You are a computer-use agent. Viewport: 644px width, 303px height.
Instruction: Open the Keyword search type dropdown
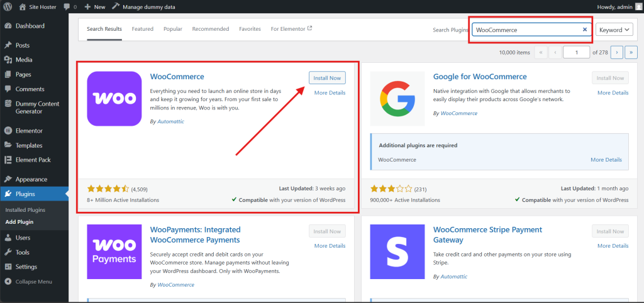614,30
